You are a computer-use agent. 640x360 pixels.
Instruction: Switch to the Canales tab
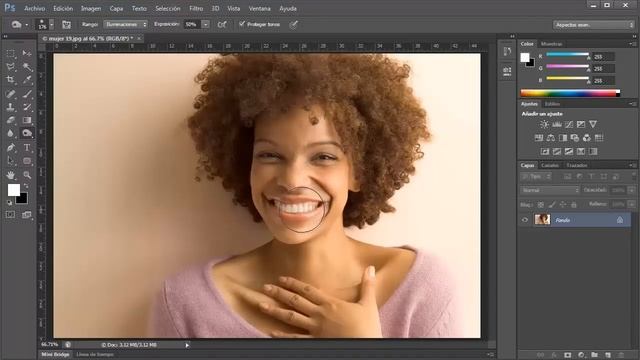pyautogui.click(x=550, y=165)
